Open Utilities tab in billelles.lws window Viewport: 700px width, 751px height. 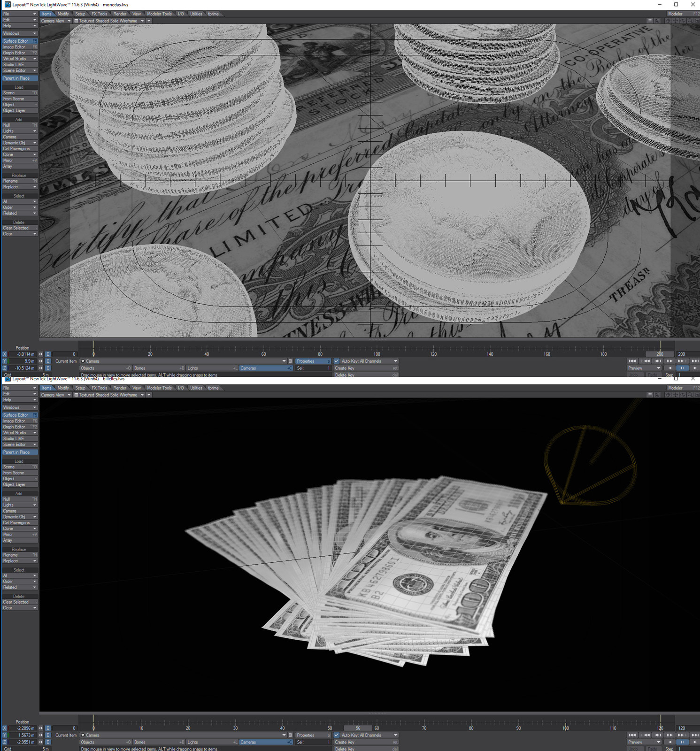point(196,388)
